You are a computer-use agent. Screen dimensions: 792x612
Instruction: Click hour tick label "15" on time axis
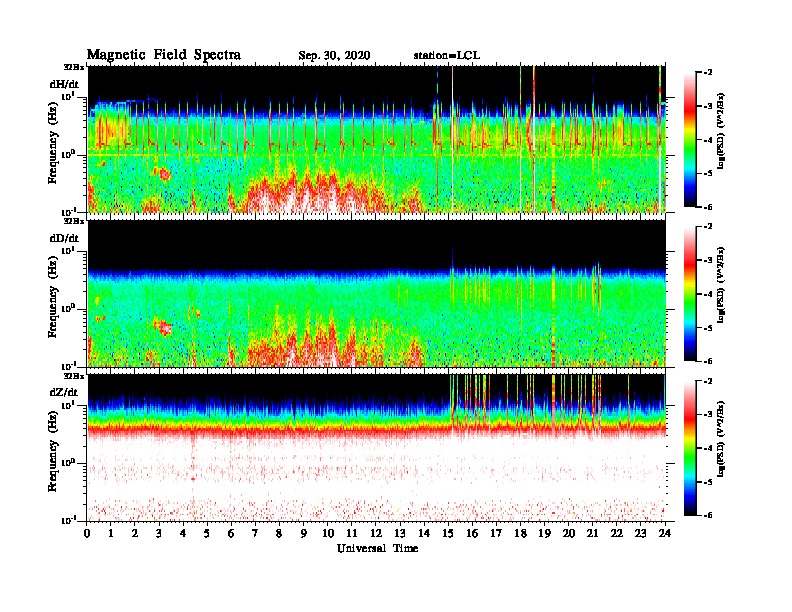448,533
